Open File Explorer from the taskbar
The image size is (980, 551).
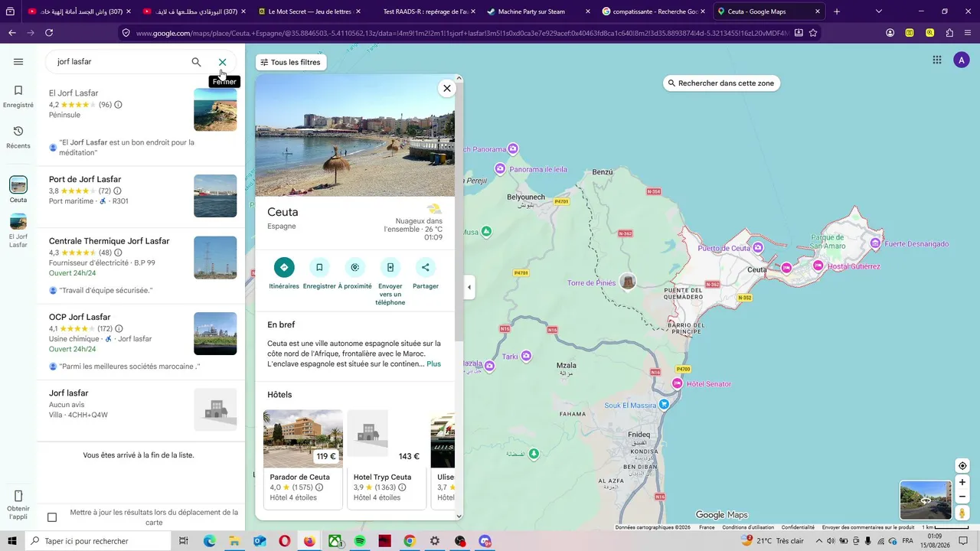234,541
